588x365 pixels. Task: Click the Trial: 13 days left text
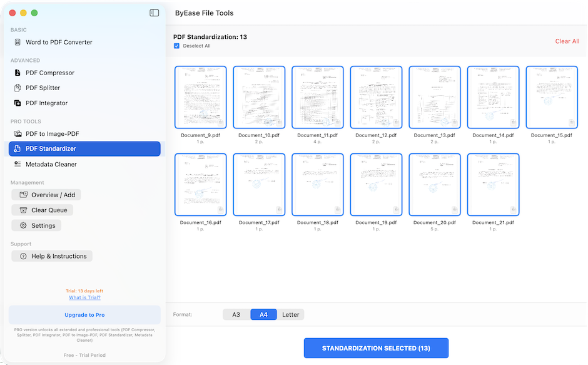coord(84,290)
